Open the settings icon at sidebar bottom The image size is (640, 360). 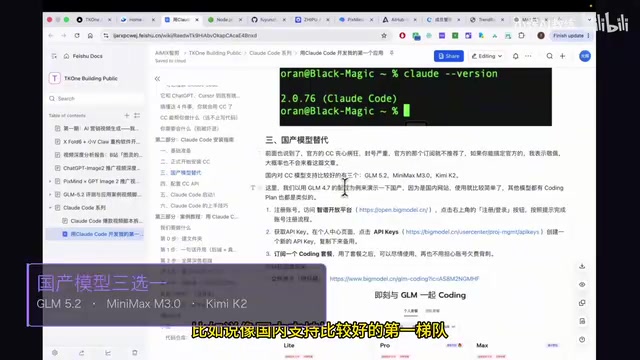pos(55,353)
